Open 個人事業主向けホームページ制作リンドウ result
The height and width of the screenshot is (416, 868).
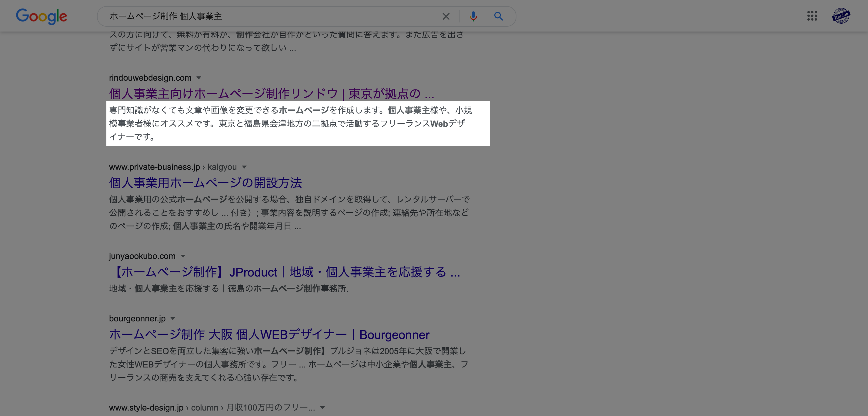[272, 94]
